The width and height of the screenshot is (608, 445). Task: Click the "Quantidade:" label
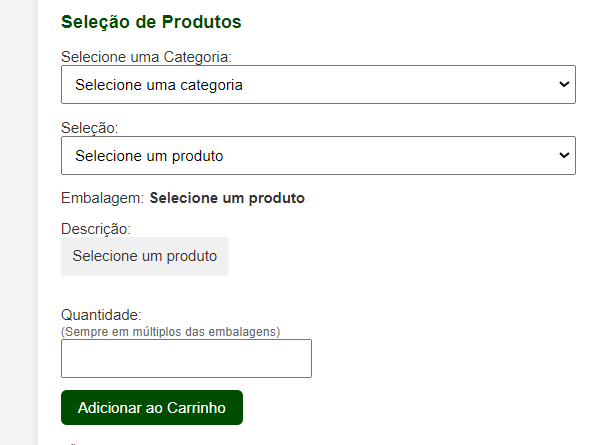tap(101, 315)
